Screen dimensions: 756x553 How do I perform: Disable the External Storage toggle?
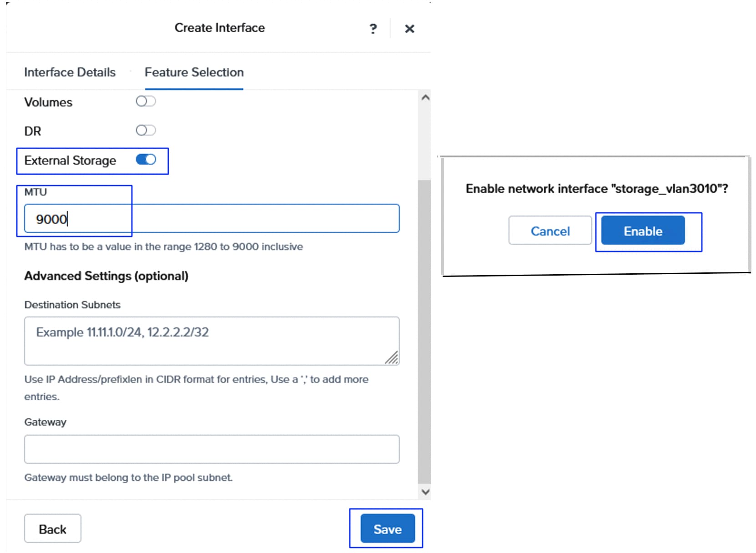point(146,160)
